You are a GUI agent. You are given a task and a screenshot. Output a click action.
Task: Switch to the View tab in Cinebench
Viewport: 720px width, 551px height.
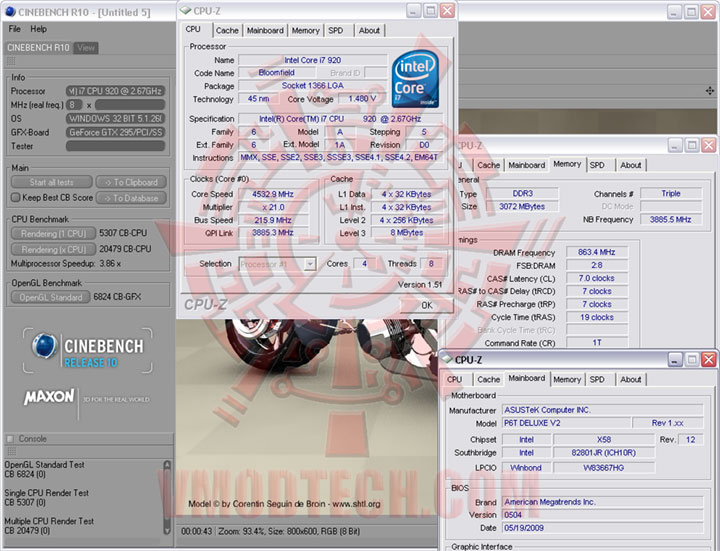pos(85,47)
